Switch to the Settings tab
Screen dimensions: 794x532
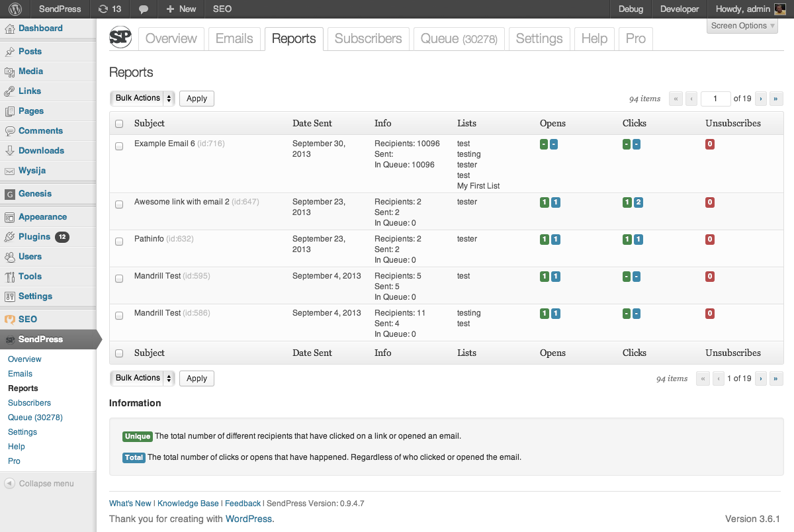[539, 39]
